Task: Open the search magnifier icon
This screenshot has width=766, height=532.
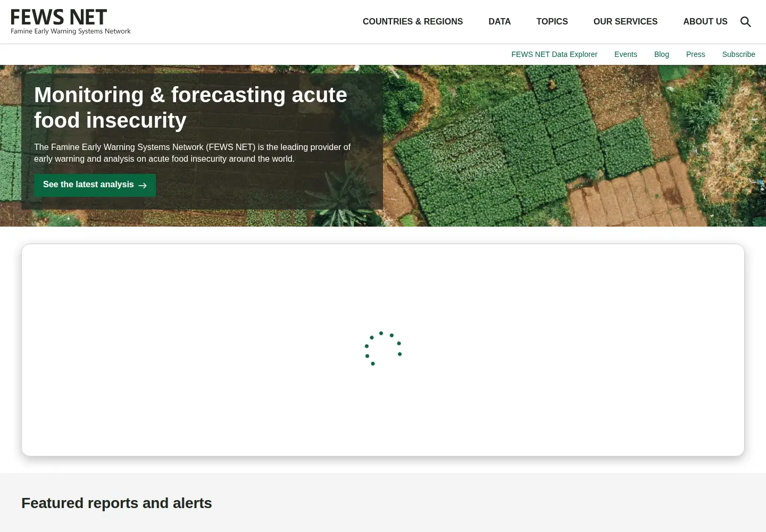Action: coord(746,22)
